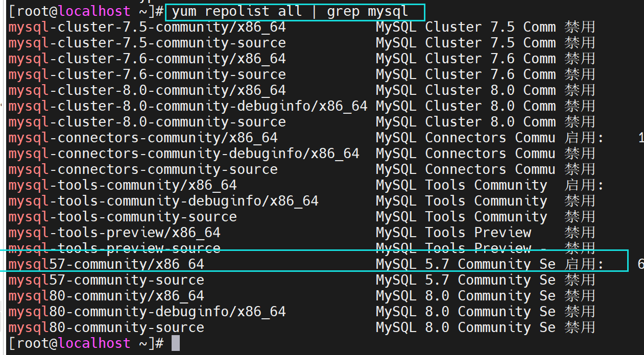
Task: Click the mysql57-community/x86_64 repo name
Action: tap(106, 264)
